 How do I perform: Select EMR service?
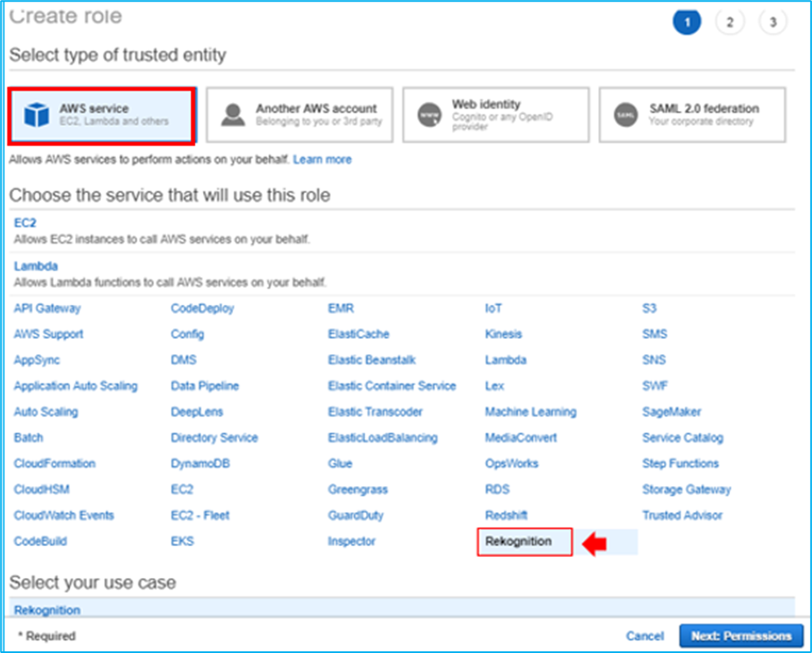point(341,308)
